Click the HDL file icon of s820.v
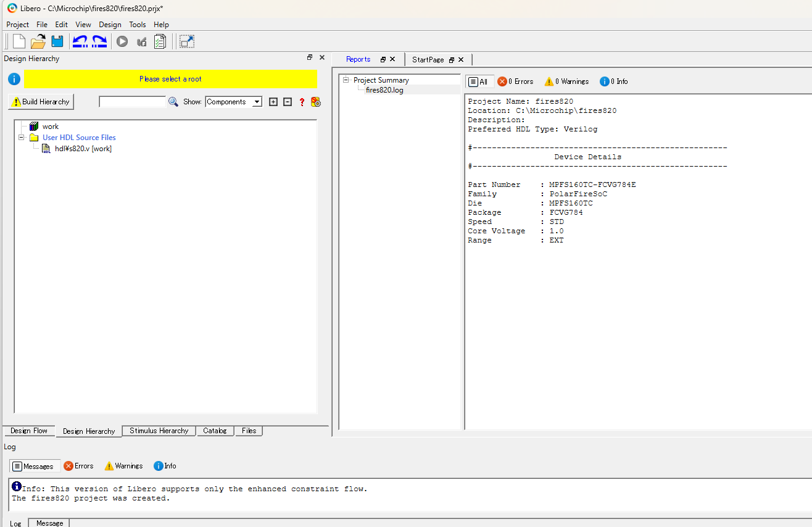The image size is (812, 527). click(x=46, y=149)
